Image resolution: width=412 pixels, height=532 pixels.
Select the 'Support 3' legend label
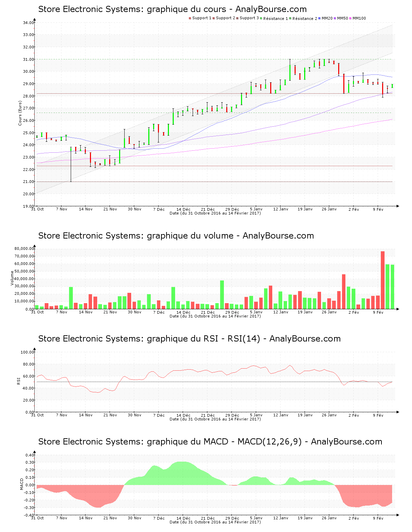[249, 18]
